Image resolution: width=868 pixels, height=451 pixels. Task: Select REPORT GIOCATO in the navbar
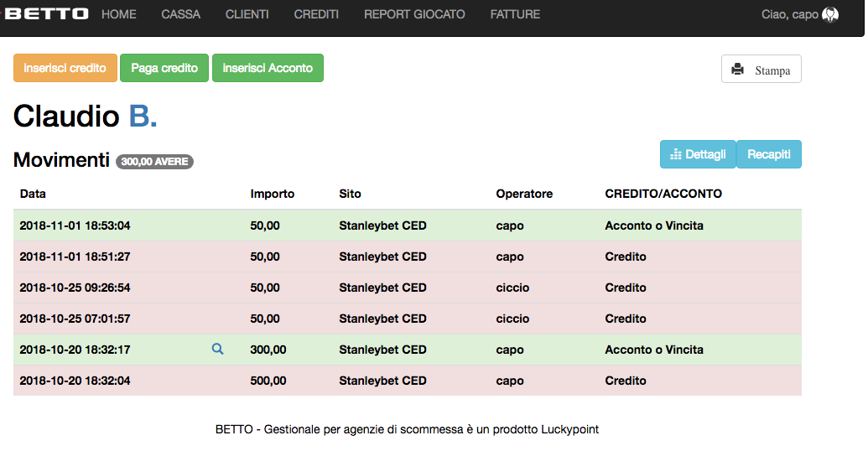pos(414,14)
